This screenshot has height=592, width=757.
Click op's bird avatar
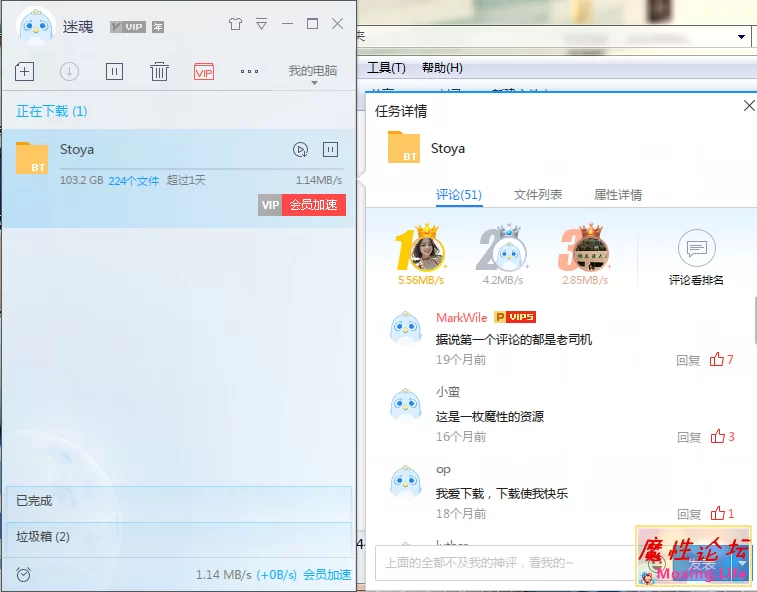406,482
